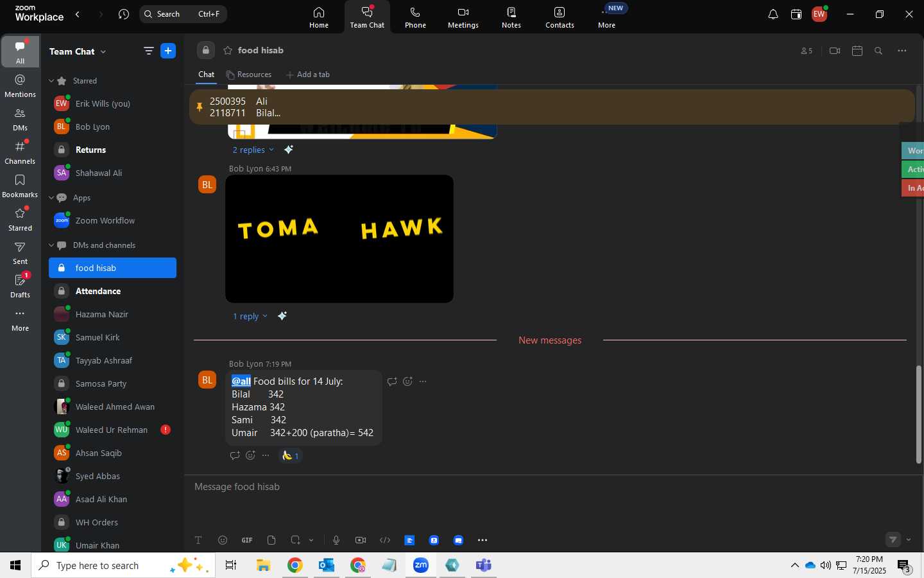Open the notifications bell
The width and height of the screenshot is (924, 578).
pos(773,14)
